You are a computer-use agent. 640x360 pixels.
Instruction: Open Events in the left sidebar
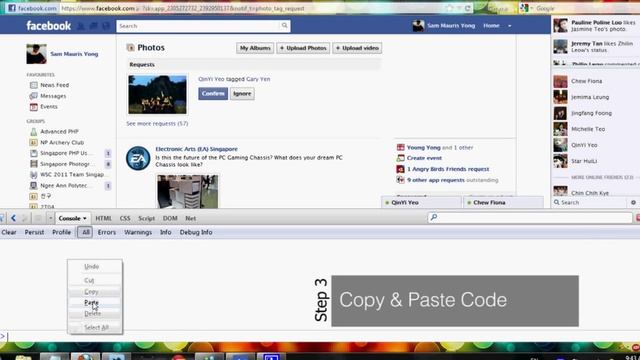pos(49,107)
